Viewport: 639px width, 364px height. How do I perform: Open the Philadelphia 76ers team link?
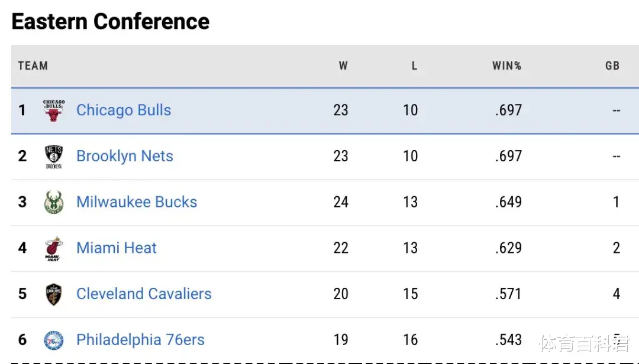(x=140, y=340)
